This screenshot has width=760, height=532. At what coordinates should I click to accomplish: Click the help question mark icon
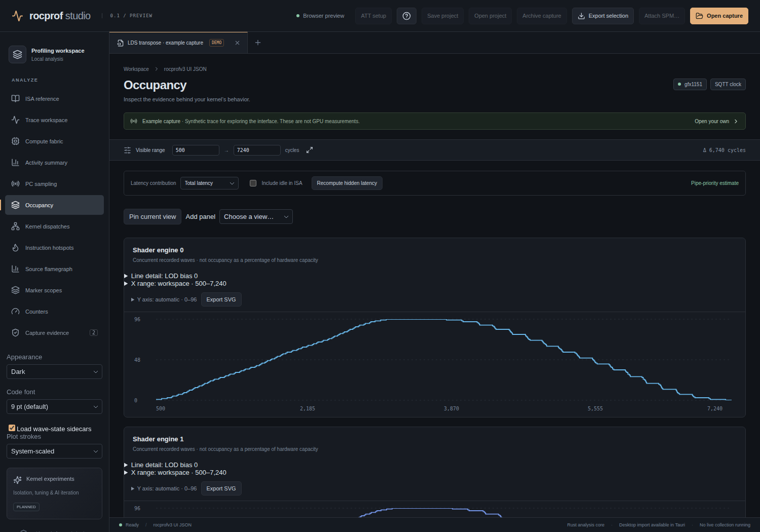pyautogui.click(x=406, y=16)
